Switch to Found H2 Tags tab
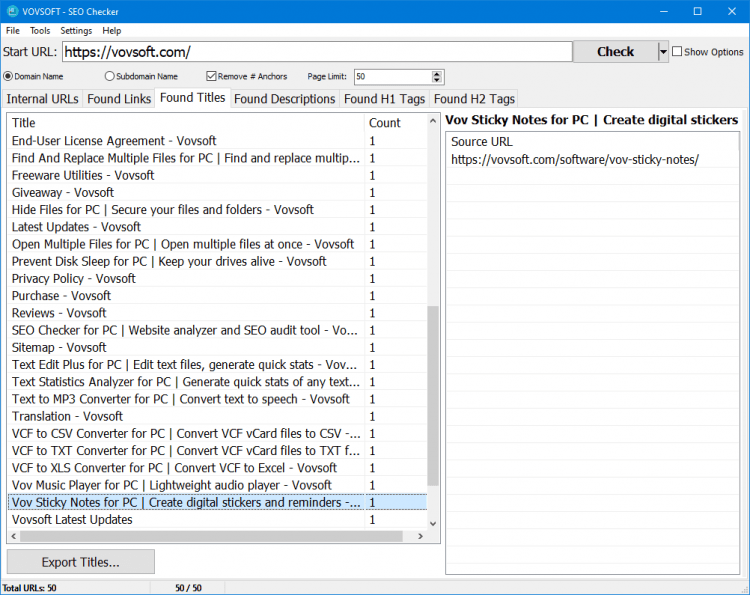Image resolution: width=750 pixels, height=595 pixels. coord(474,99)
